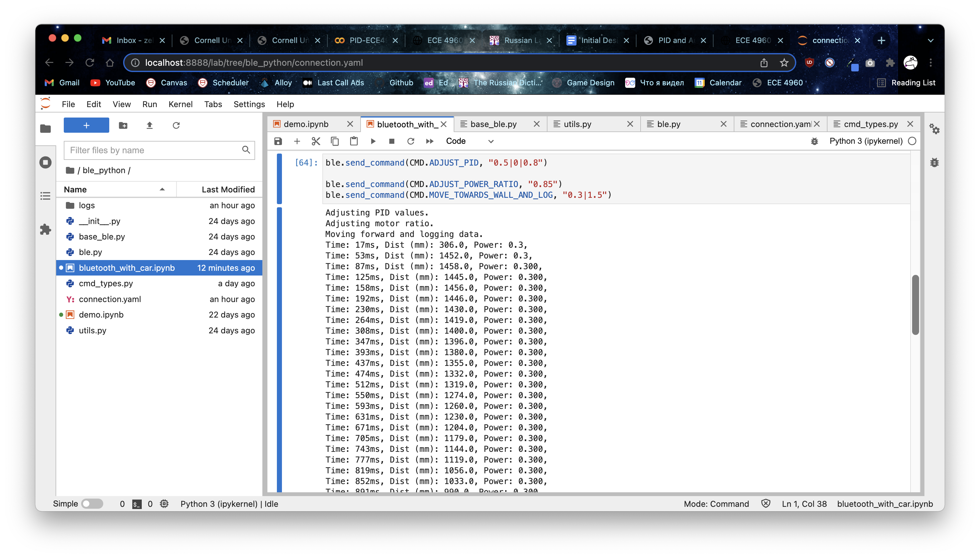Viewport: 980px width, 558px height.
Task: Click Python 3 (ipykernel) kernel name in toolbar
Action: click(x=866, y=141)
